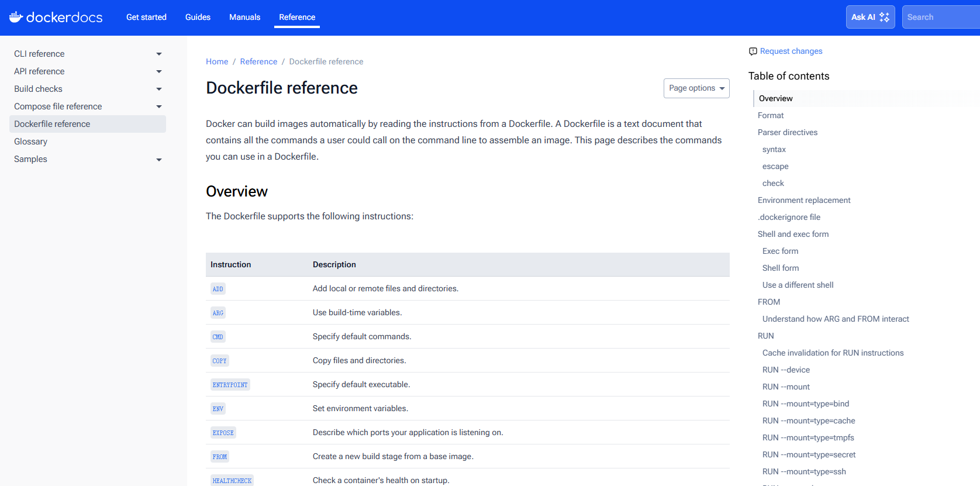Expand the API reference section
Image resolution: width=980 pixels, height=486 pixels.
coord(159,71)
